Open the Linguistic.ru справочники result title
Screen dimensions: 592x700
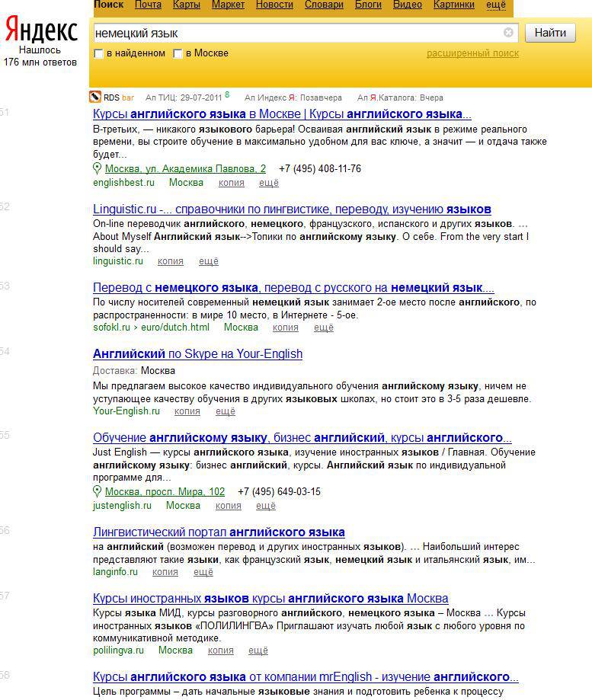pyautogui.click(x=292, y=209)
